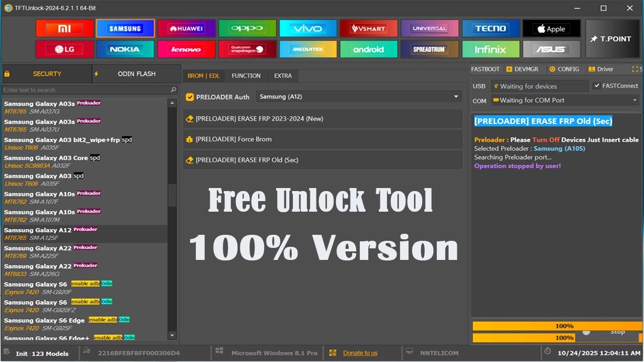The height and width of the screenshot is (362, 644).
Task: Open the Samsung (A12) preloader dropdown
Action: pos(359,97)
